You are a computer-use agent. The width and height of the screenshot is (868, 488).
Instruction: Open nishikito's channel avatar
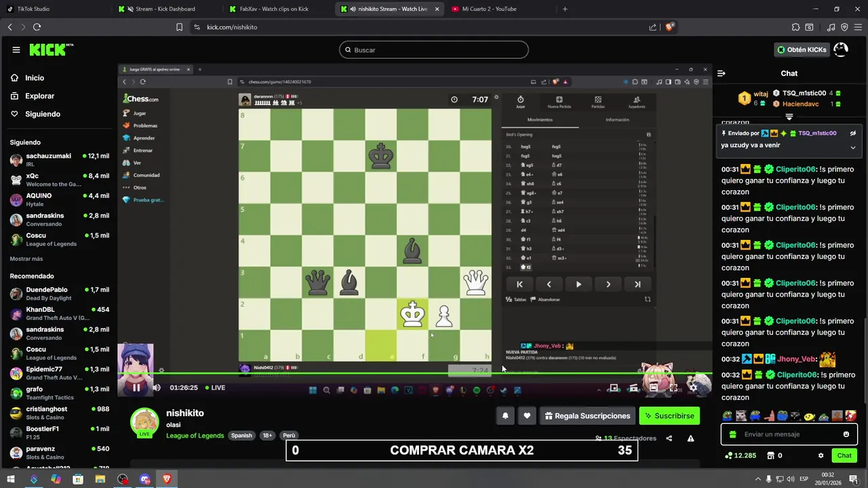[x=144, y=422]
